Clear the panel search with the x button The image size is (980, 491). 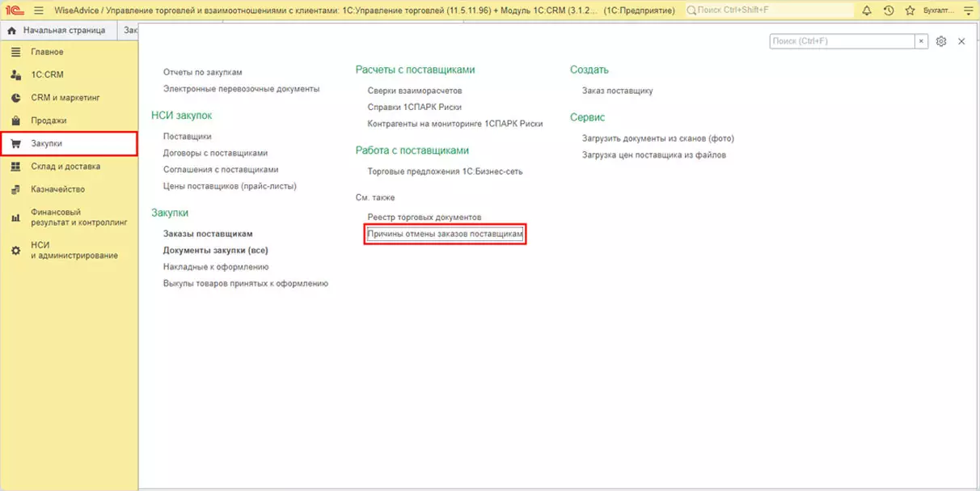(x=921, y=40)
